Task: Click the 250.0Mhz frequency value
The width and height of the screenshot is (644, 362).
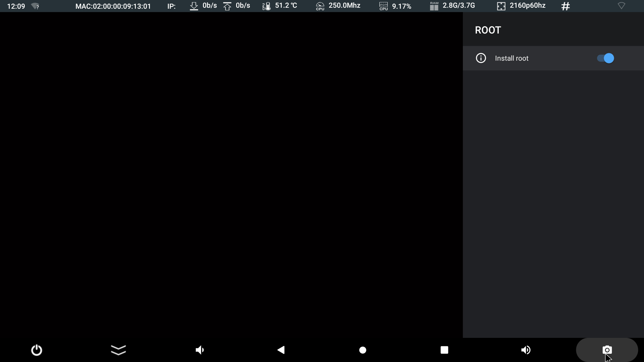Action: click(x=344, y=6)
